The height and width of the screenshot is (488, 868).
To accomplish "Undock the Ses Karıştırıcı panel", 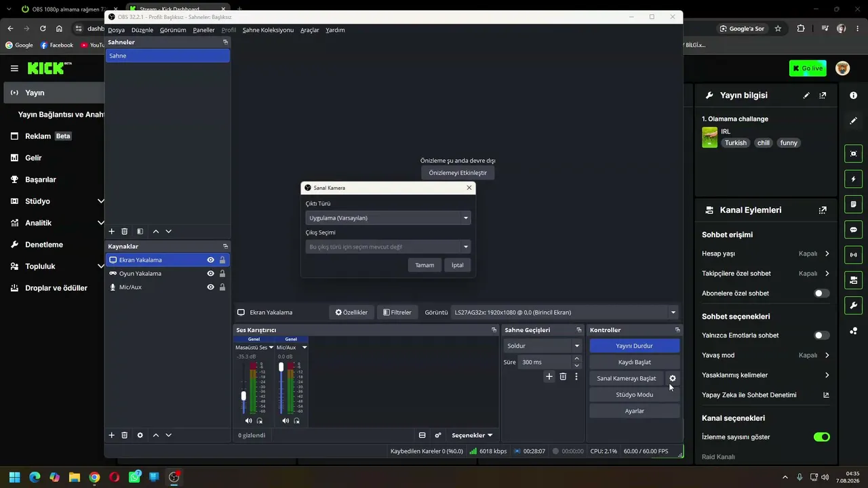I will (x=494, y=330).
